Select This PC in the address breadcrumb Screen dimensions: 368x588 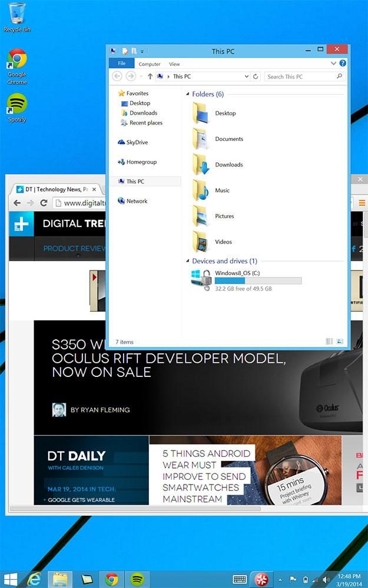[x=182, y=76]
